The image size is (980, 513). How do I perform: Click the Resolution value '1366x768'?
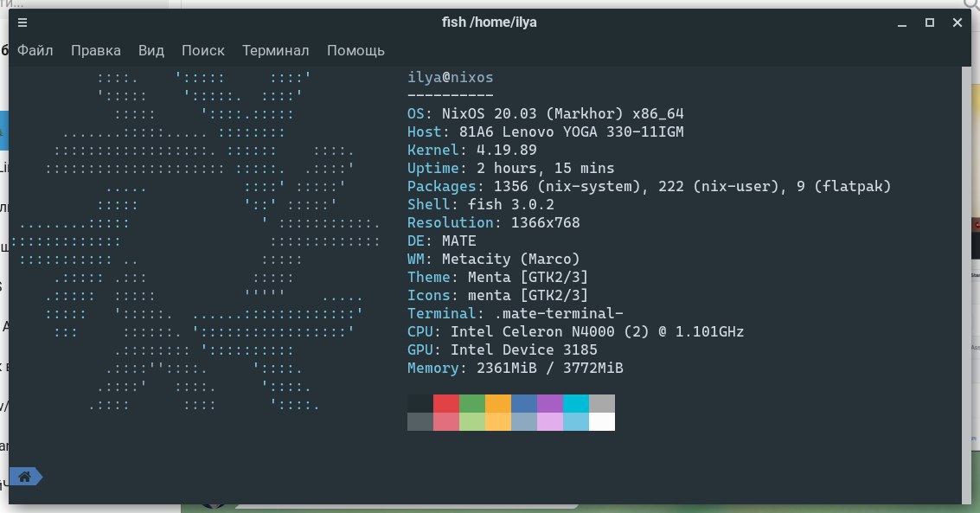click(x=546, y=222)
